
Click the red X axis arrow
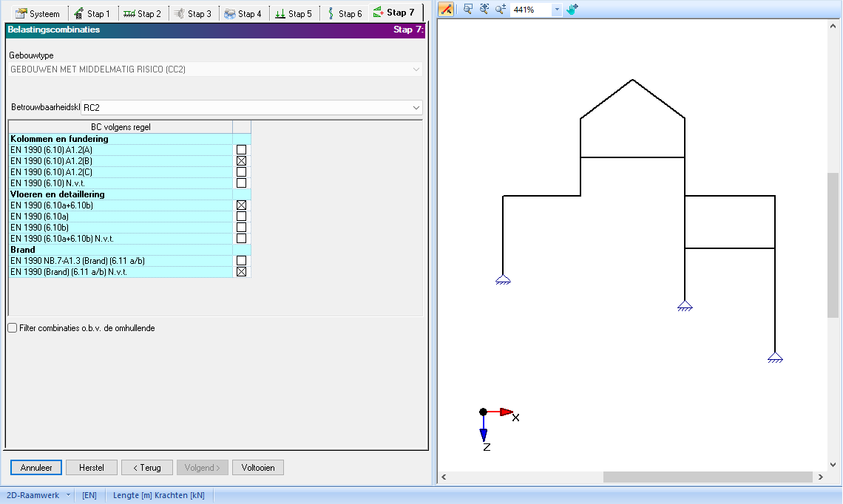point(507,412)
